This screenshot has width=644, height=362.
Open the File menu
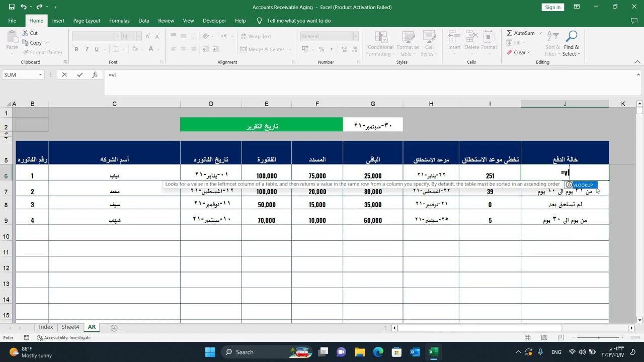coord(12,21)
